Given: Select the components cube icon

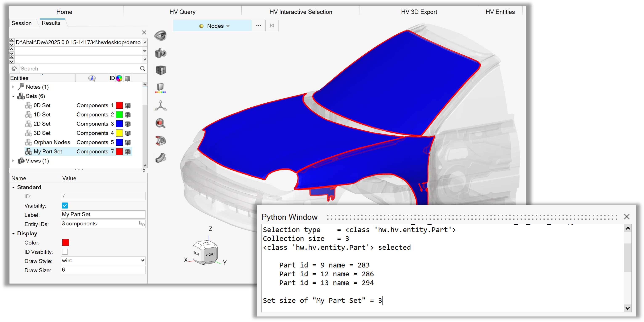Looking at the screenshot, I should [x=161, y=70].
